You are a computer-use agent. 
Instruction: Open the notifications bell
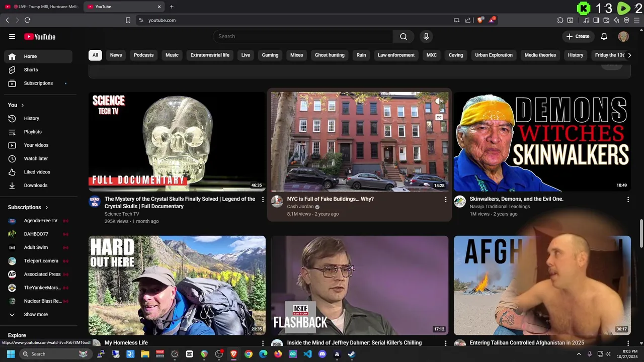[x=604, y=37]
